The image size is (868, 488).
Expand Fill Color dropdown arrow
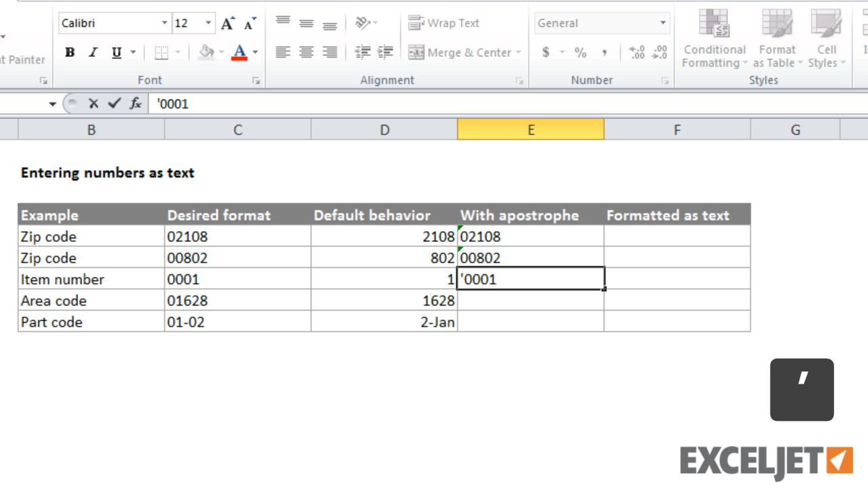[221, 52]
